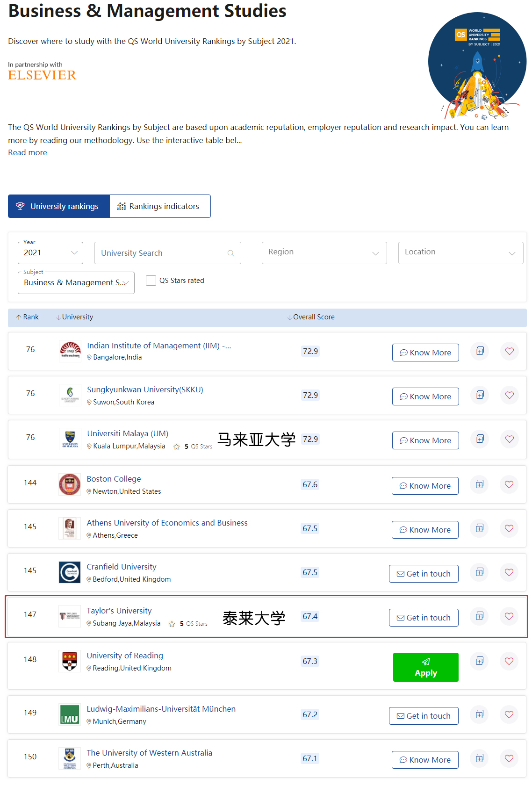
Task: Click Get in touch for LMU München
Action: 424,716
